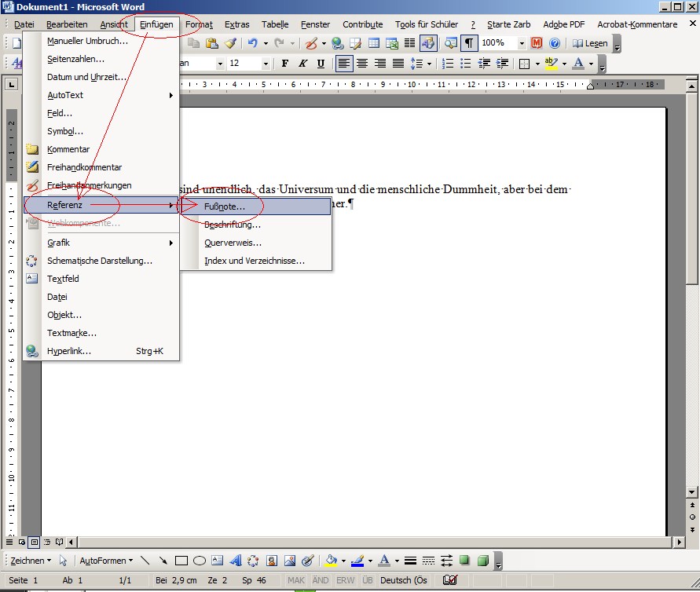Insert ClipArt from drawing toolbar
This screenshot has width=700, height=592.
[272, 561]
